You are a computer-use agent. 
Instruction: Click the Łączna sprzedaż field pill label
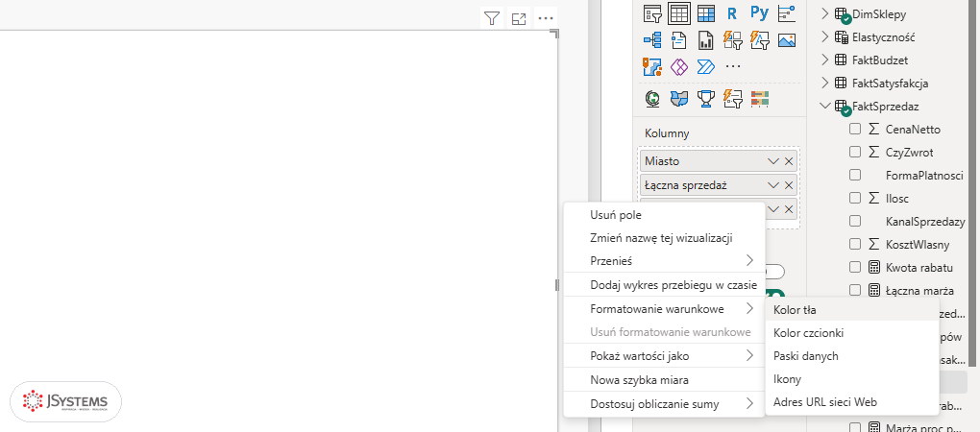pos(686,184)
